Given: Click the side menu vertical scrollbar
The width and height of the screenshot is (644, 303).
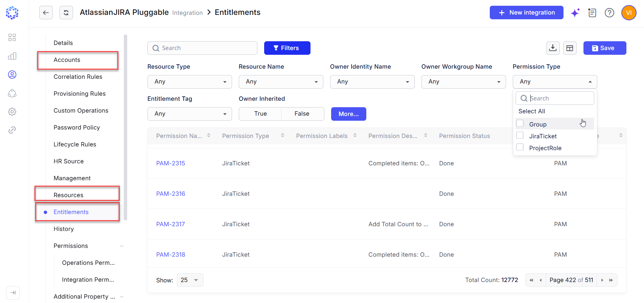Looking at the screenshot, I should click(x=125, y=127).
